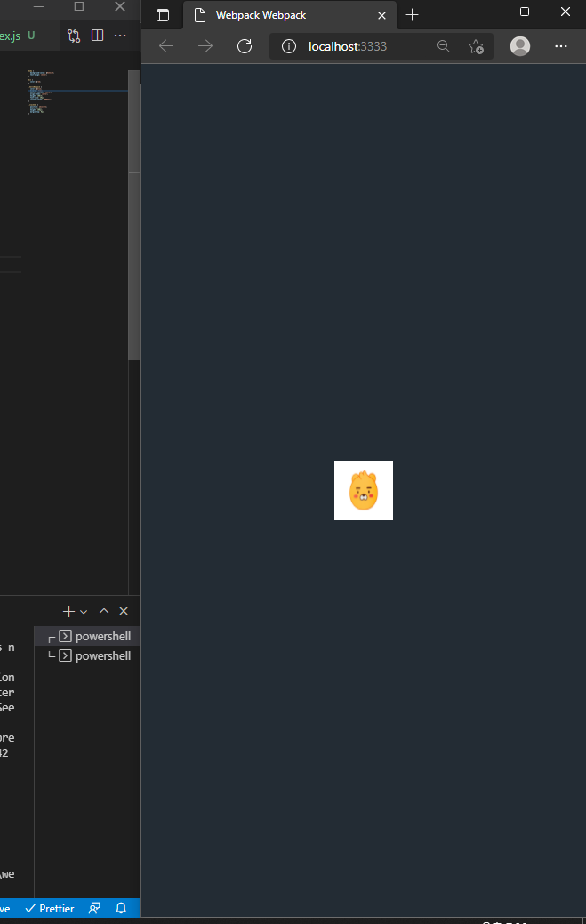The image size is (586, 924).
Task: Select the first powershell terminal
Action: coord(87,636)
